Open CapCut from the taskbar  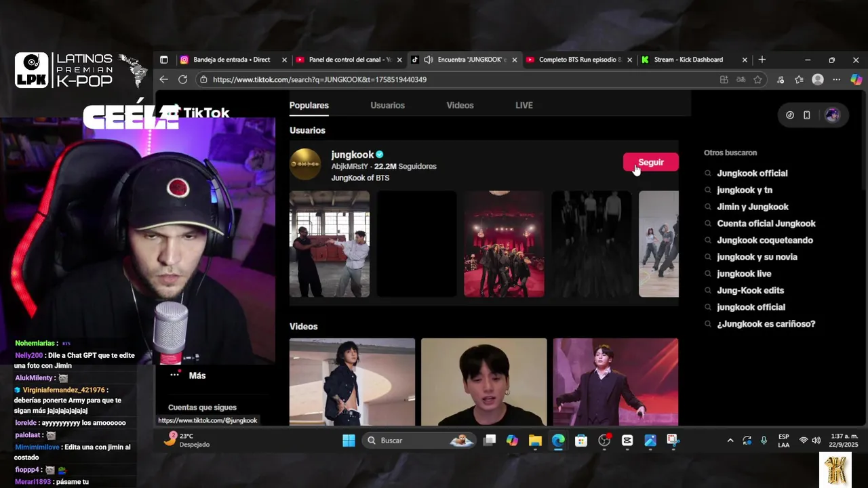click(x=627, y=441)
